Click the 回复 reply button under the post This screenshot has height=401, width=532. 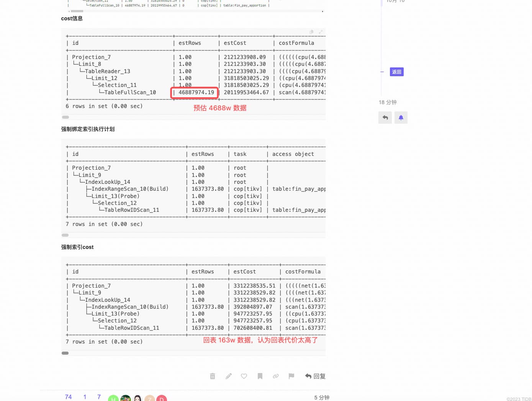[315, 376]
